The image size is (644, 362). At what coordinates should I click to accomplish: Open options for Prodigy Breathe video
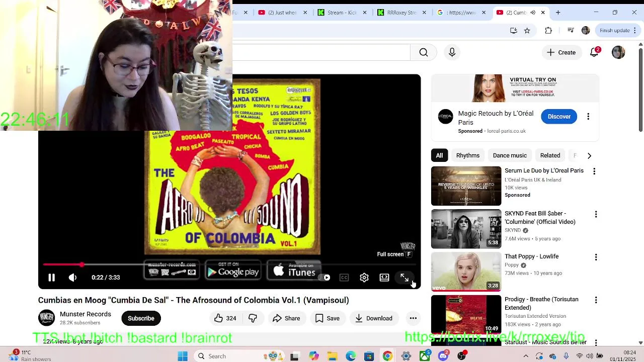(x=596, y=300)
